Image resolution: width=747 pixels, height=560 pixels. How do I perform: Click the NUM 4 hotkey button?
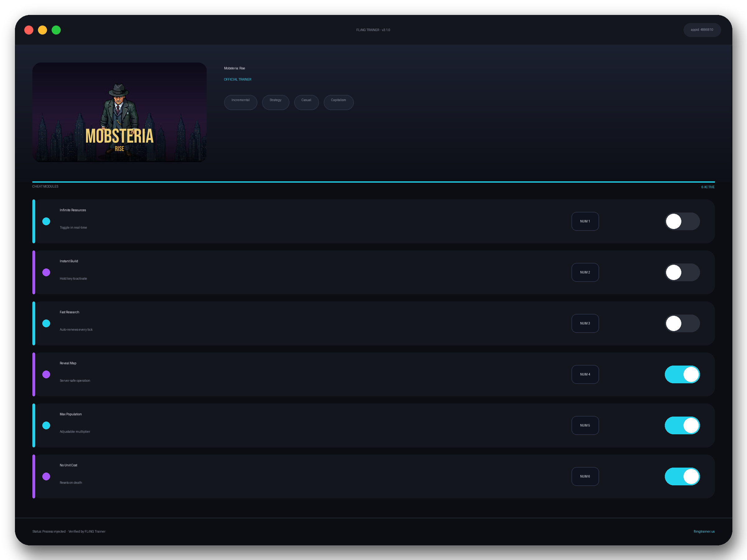pyautogui.click(x=585, y=374)
